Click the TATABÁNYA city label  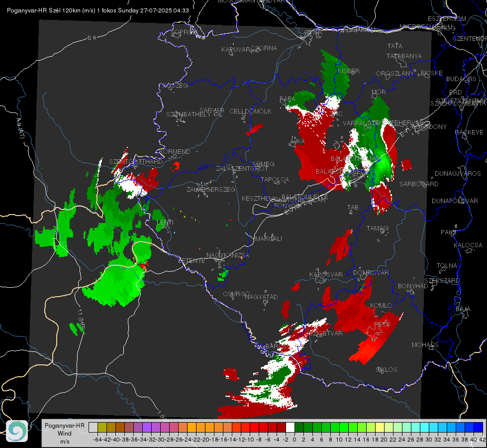tap(404, 56)
